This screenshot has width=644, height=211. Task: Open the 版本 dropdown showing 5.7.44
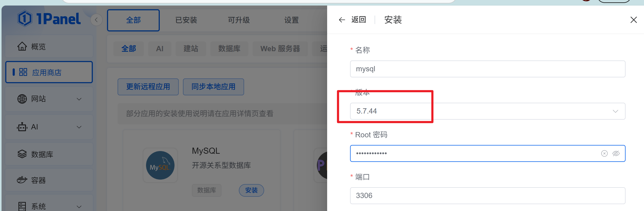pos(488,111)
